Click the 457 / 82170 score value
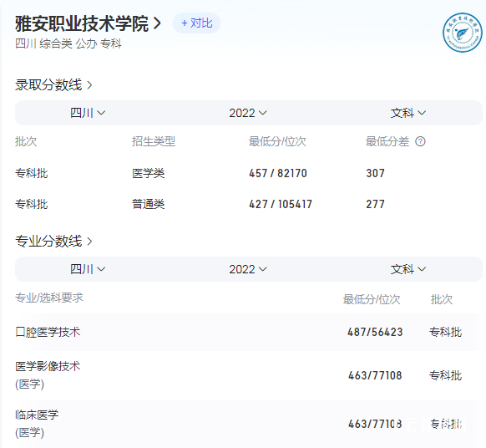Viewport: 486px width, 448px height. click(278, 173)
